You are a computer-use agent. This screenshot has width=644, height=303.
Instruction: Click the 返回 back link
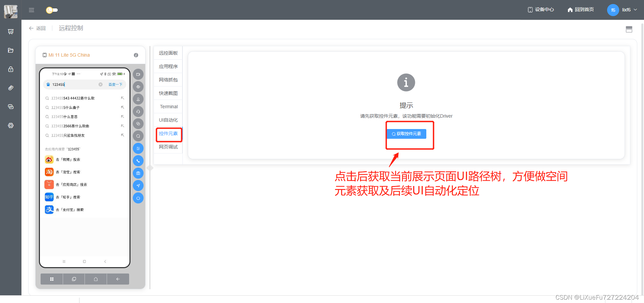(37, 28)
